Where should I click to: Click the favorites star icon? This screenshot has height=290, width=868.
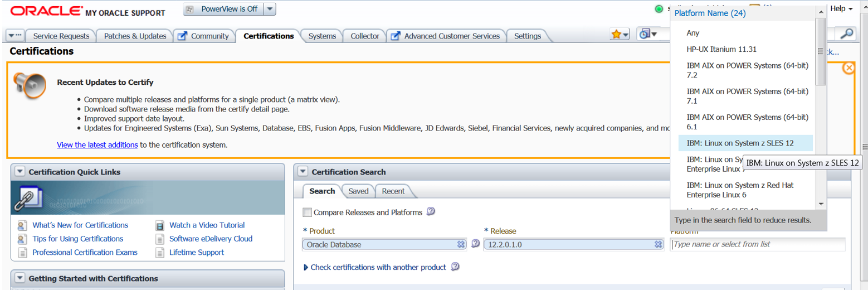tap(616, 35)
